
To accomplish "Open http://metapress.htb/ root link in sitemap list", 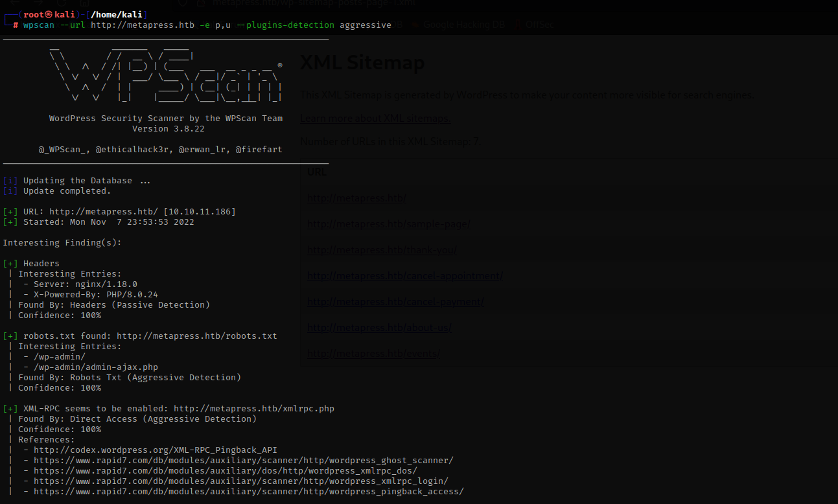I will [x=357, y=198].
